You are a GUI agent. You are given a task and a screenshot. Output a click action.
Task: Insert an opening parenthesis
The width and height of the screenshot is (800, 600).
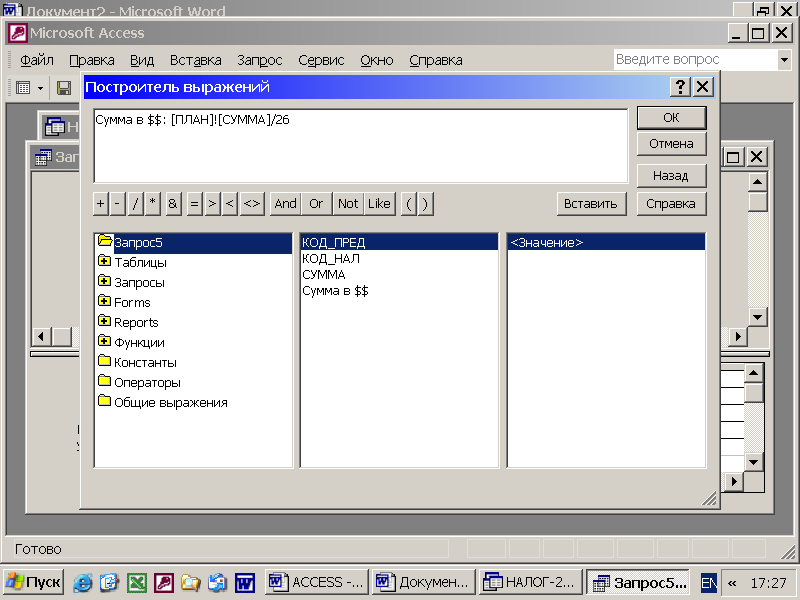pos(409,204)
